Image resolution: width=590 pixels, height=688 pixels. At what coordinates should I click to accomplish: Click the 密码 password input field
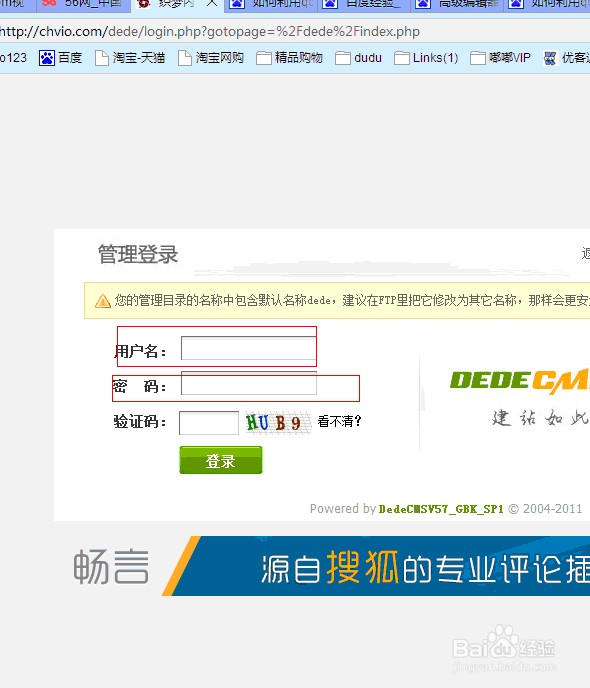[249, 383]
